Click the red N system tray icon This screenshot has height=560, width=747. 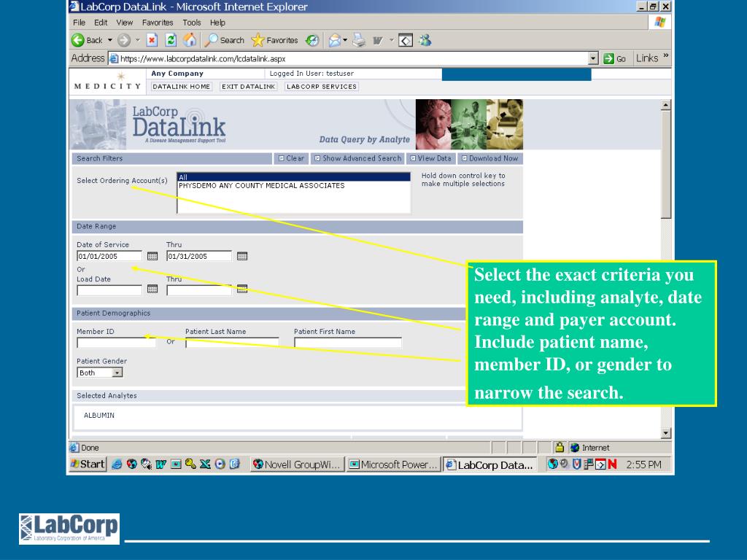point(612,464)
